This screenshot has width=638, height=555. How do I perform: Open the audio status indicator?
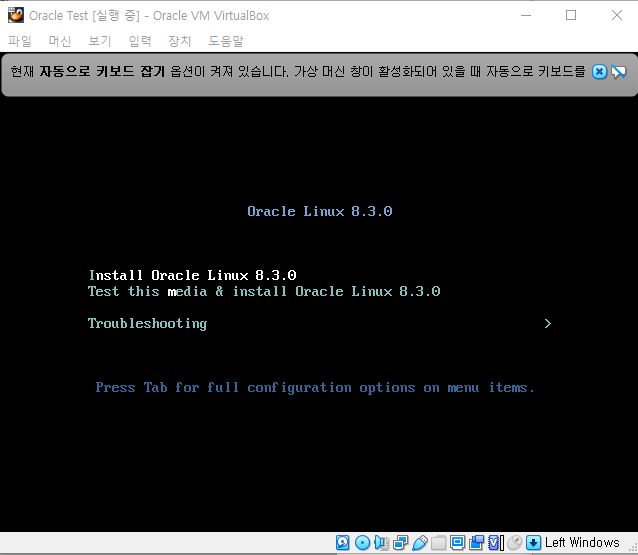point(381,542)
